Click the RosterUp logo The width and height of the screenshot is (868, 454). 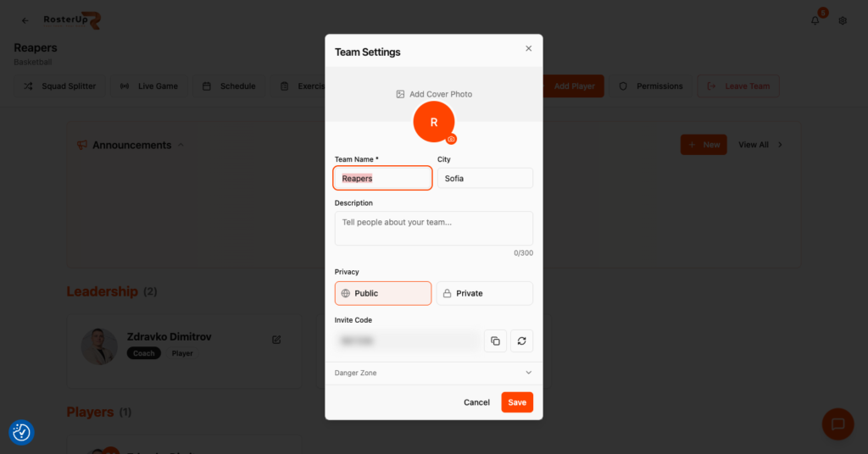pyautogui.click(x=72, y=20)
